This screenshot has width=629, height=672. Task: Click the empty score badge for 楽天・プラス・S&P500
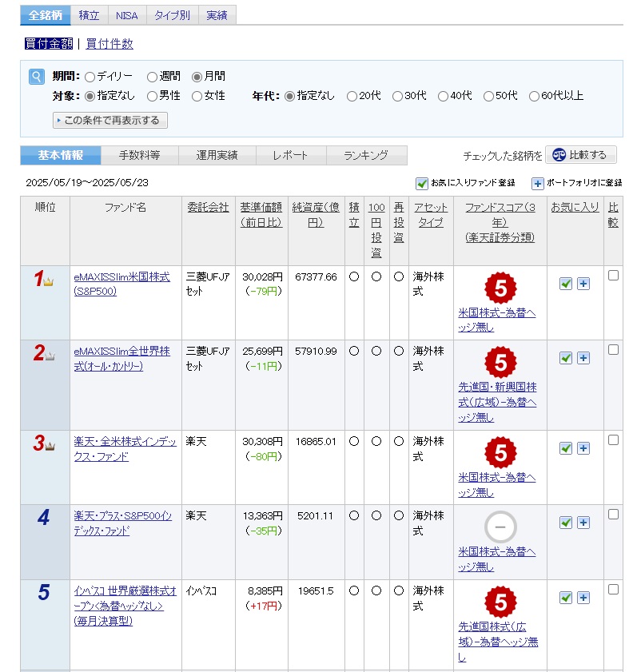pos(500,527)
